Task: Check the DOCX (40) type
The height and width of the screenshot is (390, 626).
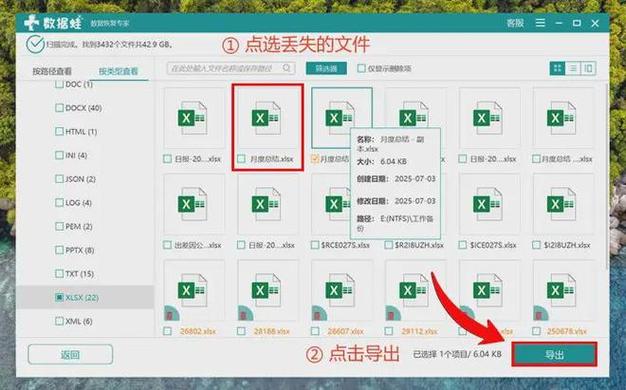Action: point(59,108)
